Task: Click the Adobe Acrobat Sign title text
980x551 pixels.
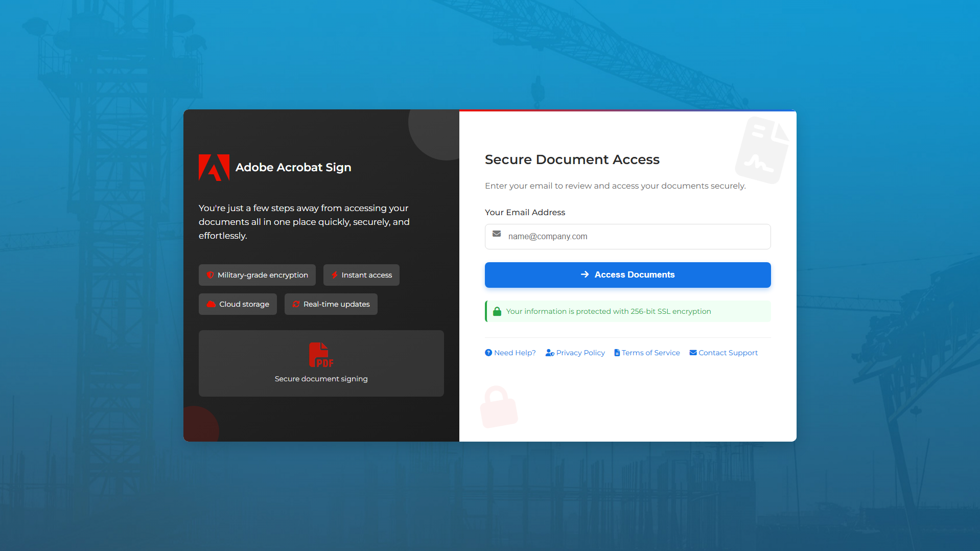Action: 293,167
